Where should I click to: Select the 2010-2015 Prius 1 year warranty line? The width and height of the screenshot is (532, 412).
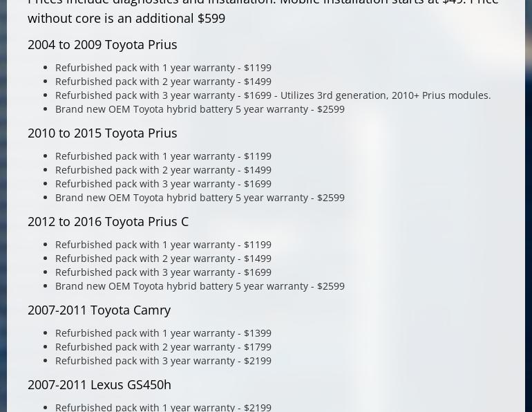[163, 156]
